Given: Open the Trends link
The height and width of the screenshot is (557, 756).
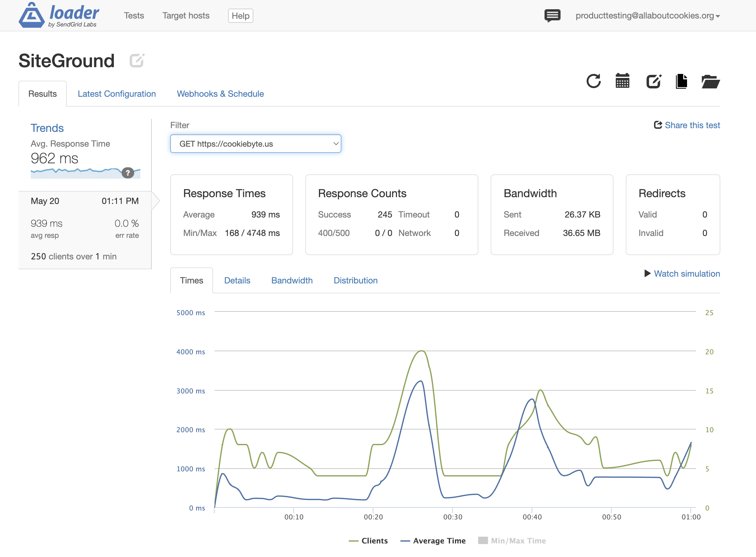Looking at the screenshot, I should click(x=47, y=128).
